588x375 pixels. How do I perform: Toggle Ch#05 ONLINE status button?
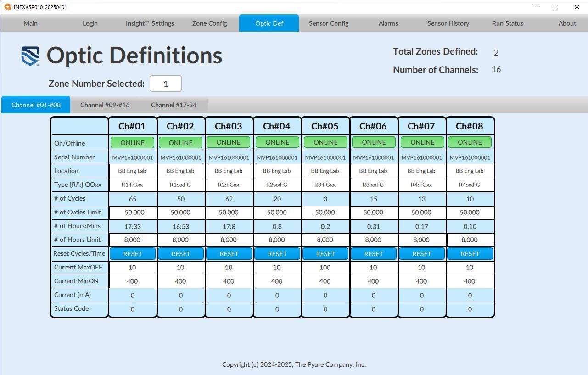[325, 142]
